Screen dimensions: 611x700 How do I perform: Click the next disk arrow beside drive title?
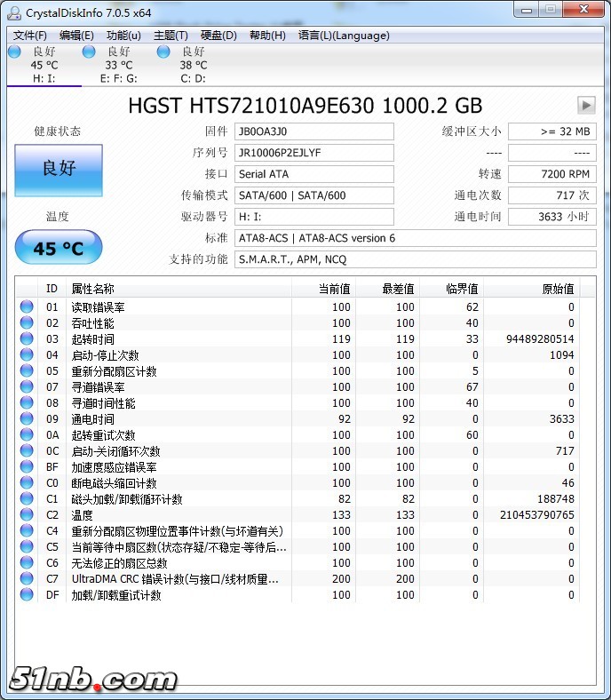586,105
